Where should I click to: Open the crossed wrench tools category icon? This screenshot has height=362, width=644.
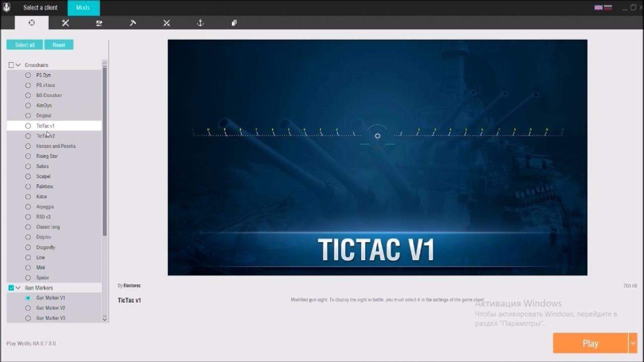pyautogui.click(x=65, y=23)
